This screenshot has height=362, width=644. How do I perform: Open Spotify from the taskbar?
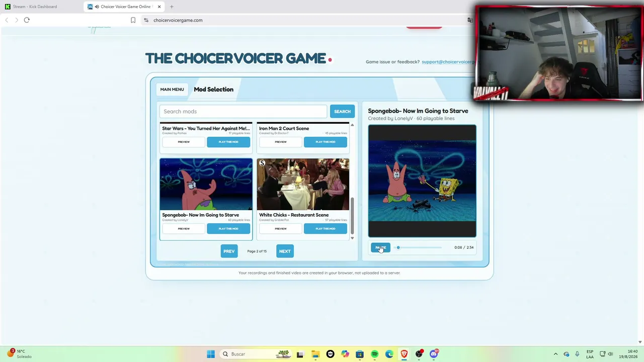(374, 354)
